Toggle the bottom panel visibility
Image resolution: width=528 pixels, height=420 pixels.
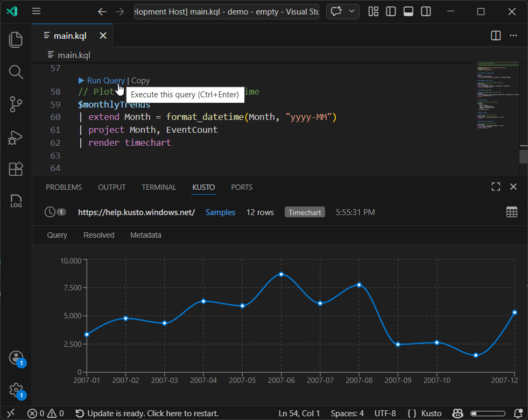tap(408, 11)
